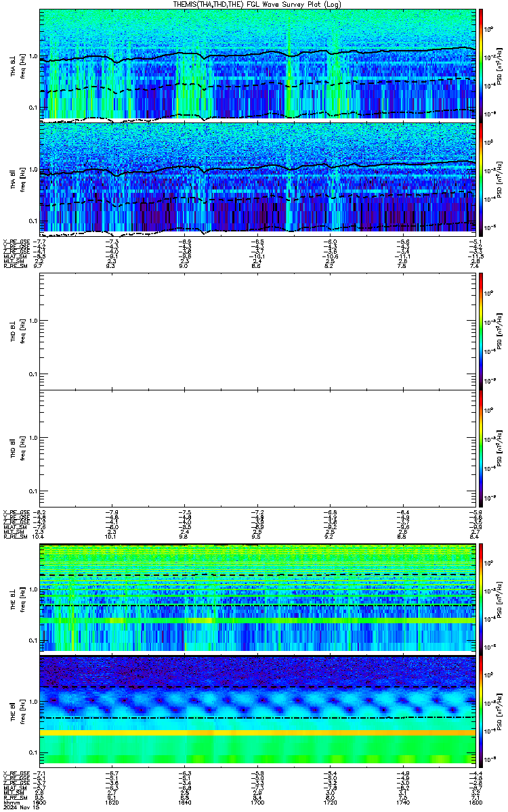Click the PSD [nT²/Hz] label beside THD BII
Viewport: 508px width, 812px height.
501,448
